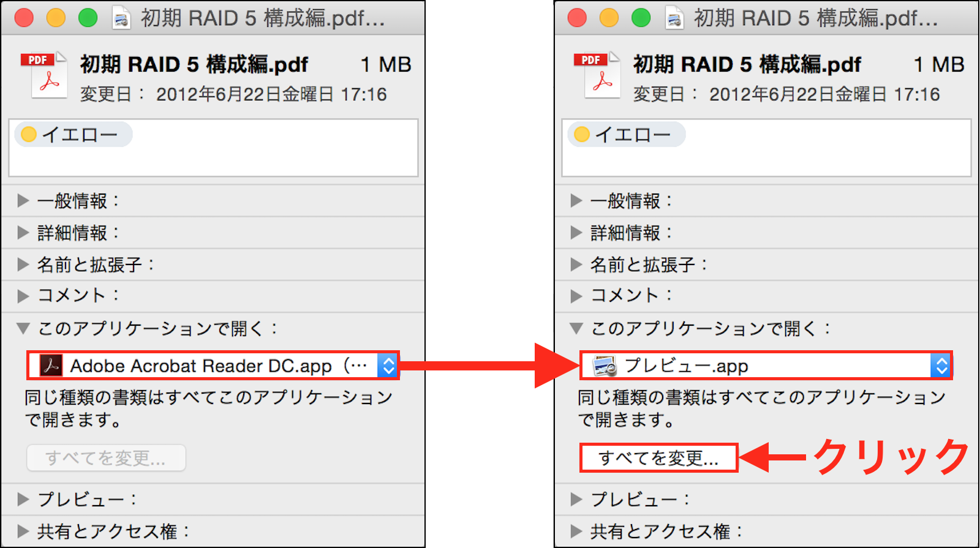The image size is (980, 548).
Task: Close the right Info window
Action: [x=577, y=18]
